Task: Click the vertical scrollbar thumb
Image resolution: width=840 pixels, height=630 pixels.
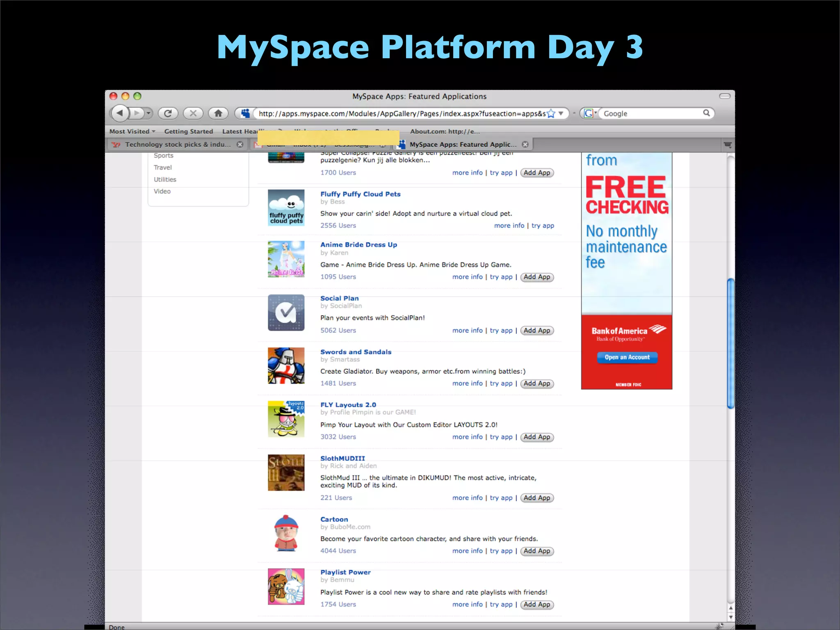Action: (730, 343)
